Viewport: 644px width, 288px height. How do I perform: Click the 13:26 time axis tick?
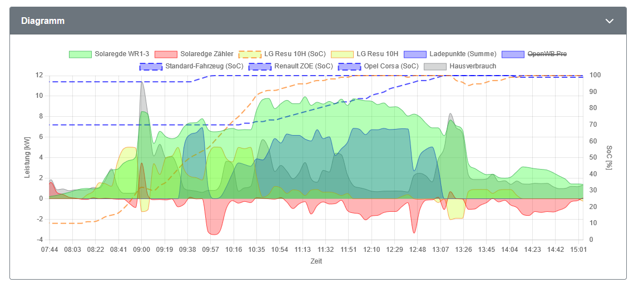tap(464, 249)
